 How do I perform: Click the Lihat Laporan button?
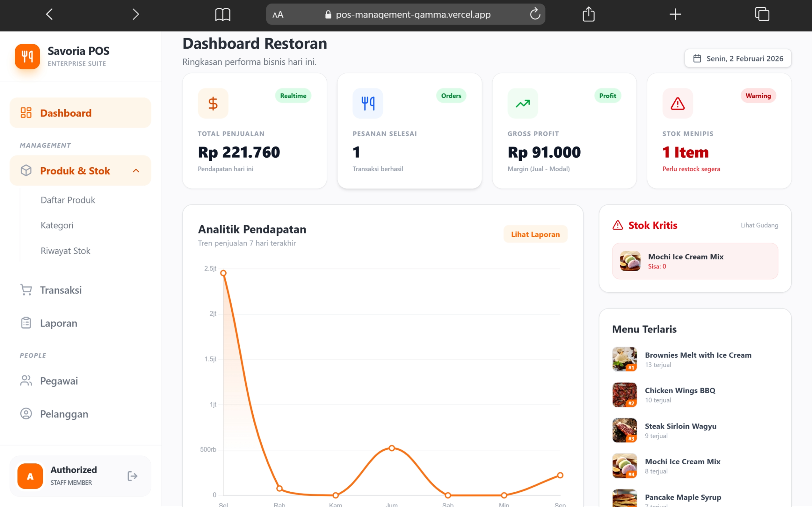click(x=535, y=234)
